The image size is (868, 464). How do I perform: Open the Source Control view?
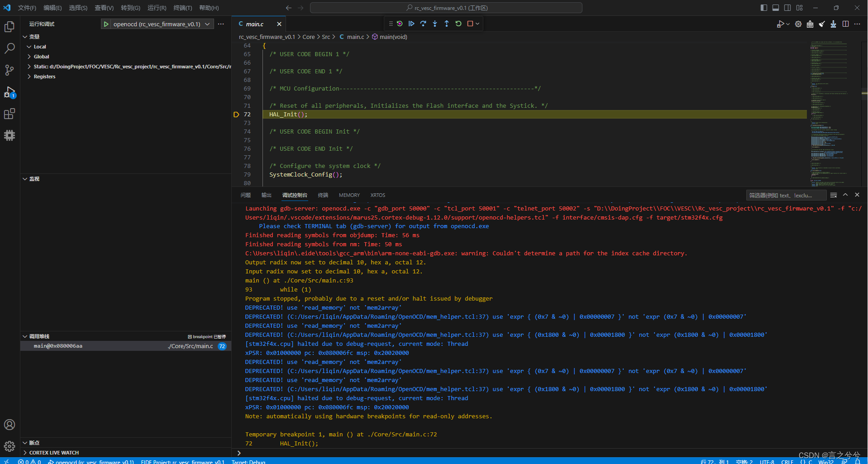tap(10, 70)
